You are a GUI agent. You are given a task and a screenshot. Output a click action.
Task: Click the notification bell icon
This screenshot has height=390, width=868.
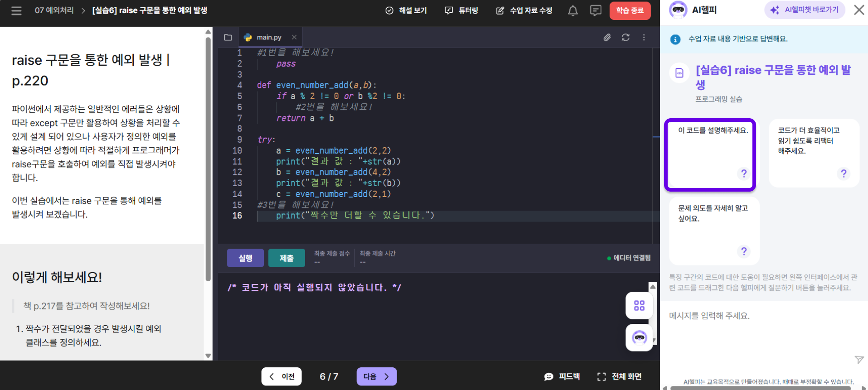573,10
